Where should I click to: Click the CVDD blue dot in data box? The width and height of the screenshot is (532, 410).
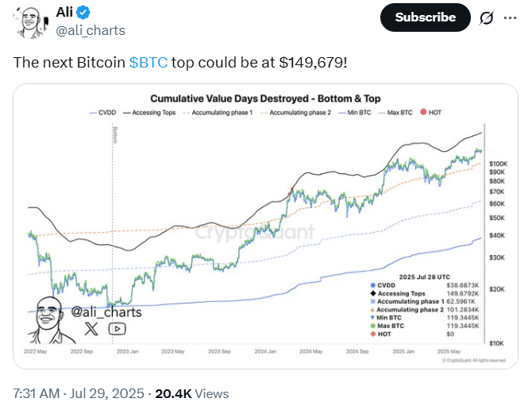click(373, 286)
